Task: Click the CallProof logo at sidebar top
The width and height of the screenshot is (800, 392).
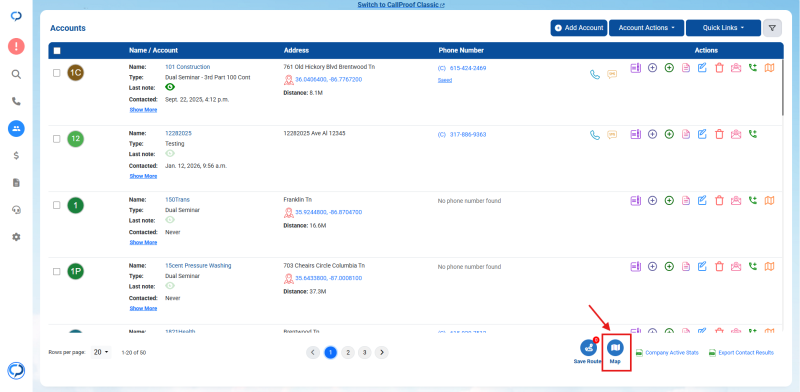Action: click(16, 16)
